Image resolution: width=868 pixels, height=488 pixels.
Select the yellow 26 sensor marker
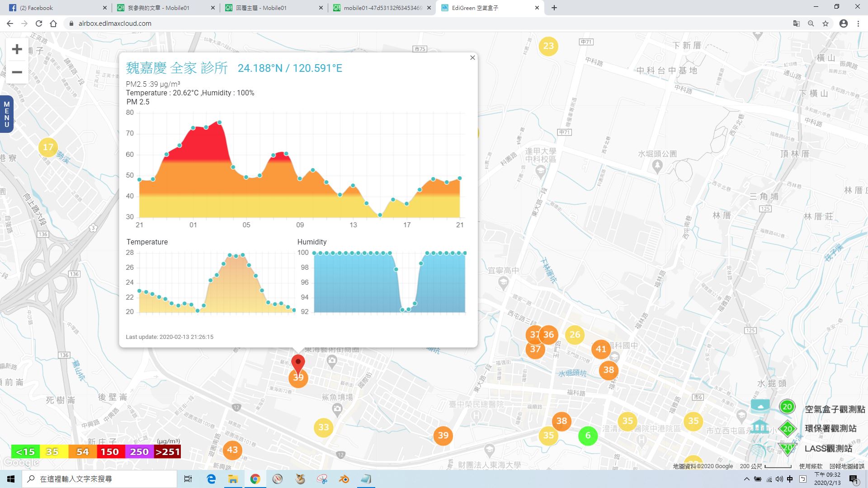pos(575,335)
